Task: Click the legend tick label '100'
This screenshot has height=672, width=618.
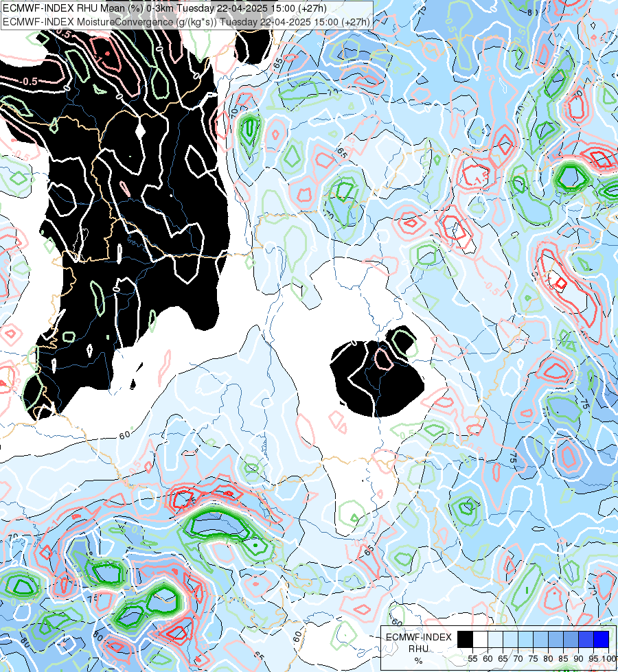Action: (x=610, y=659)
